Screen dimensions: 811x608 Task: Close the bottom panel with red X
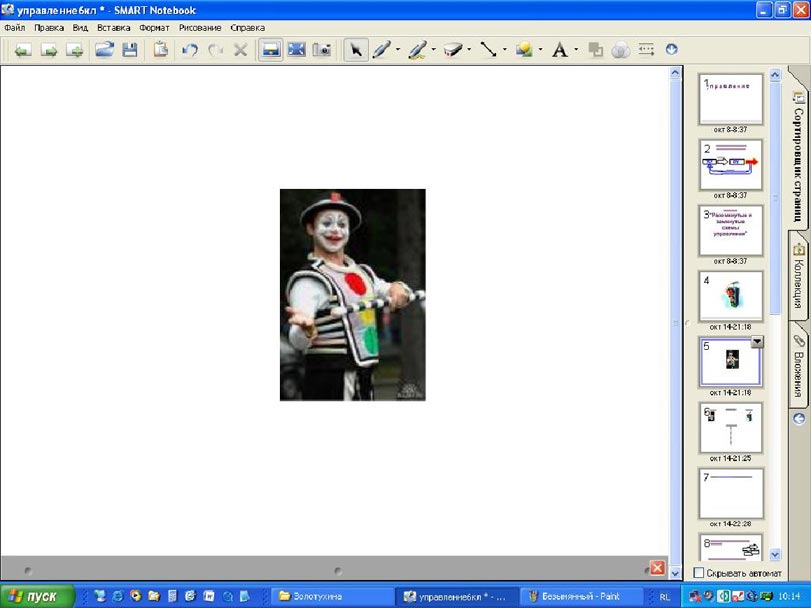click(657, 568)
